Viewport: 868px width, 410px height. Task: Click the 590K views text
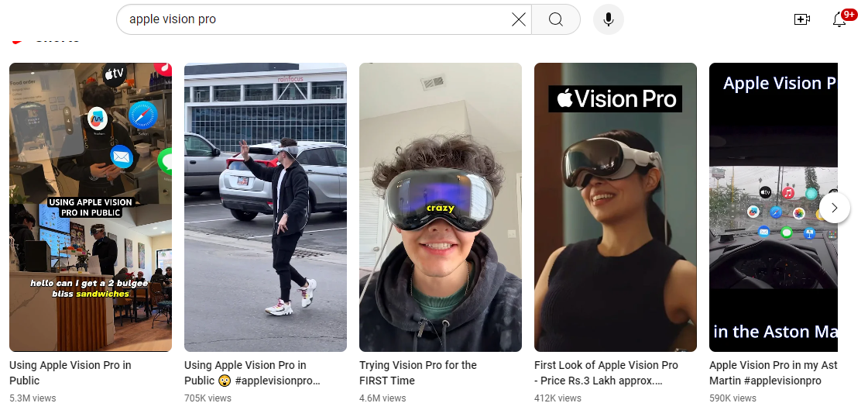pyautogui.click(x=732, y=398)
